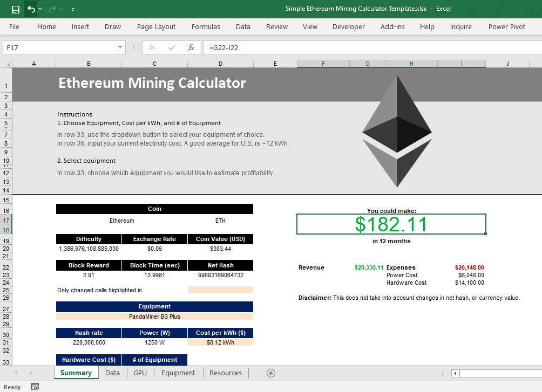Click the Revenue amount $20,330.11
Viewport: 542px width, 392px height.
tap(369, 267)
